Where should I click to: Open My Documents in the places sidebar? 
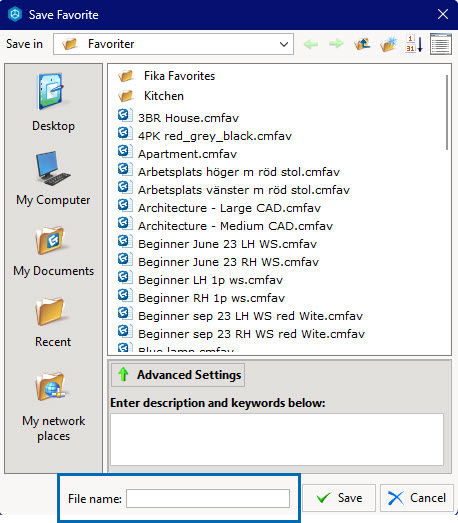tap(53, 252)
